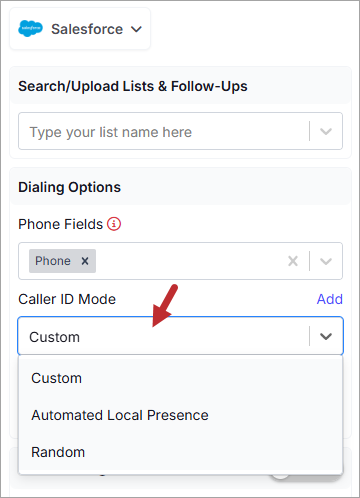
Task: Click the Add link for Caller ID
Action: [x=329, y=299]
